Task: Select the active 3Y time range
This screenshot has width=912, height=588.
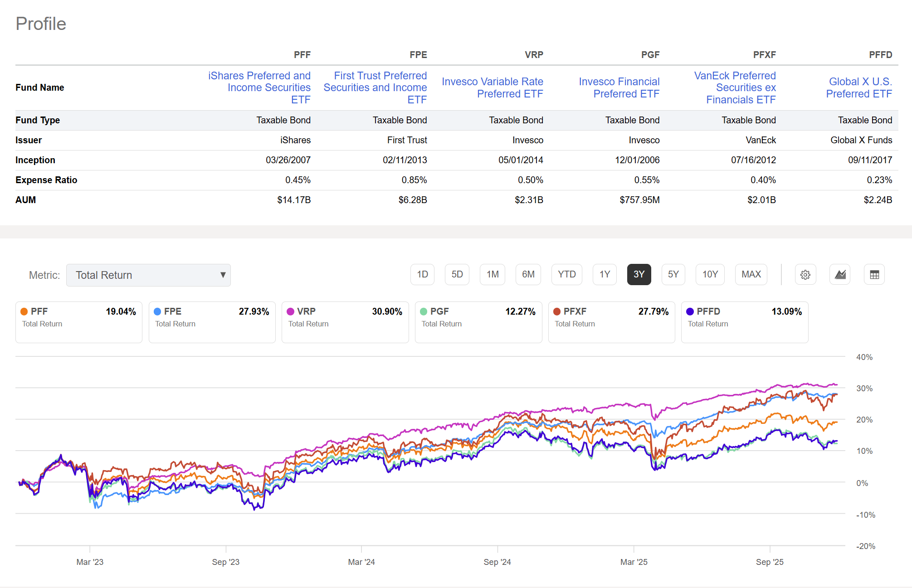Action: pos(639,275)
